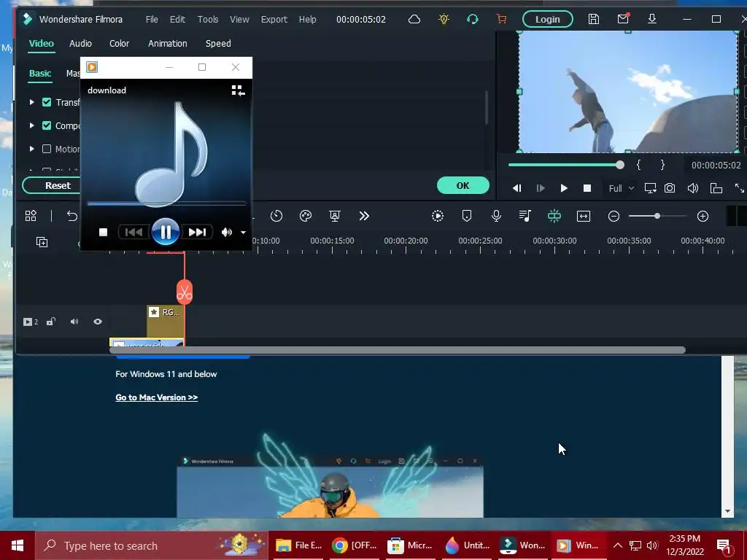The height and width of the screenshot is (560, 747).
Task: Open media player volume dropdown arrow
Action: tap(243, 233)
